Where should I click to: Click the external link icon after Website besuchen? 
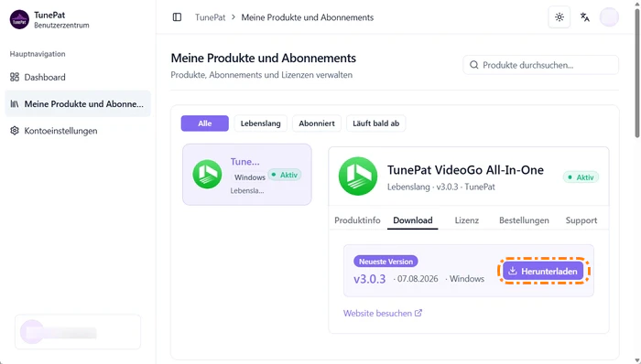point(418,313)
